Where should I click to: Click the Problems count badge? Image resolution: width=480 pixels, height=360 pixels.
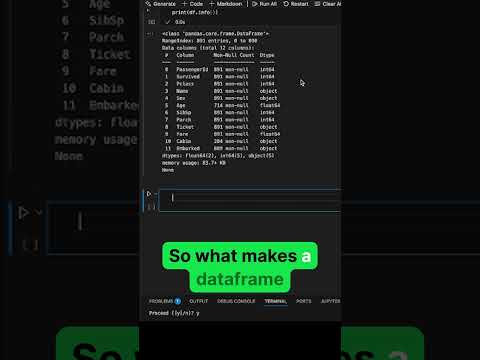click(x=178, y=301)
